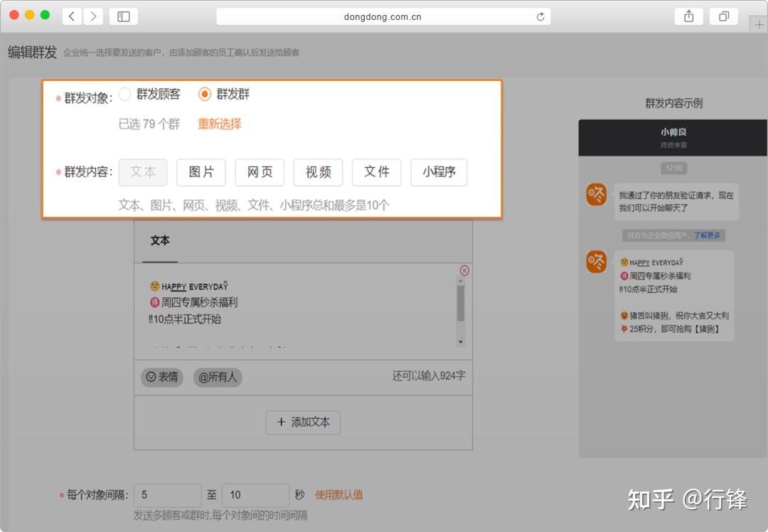This screenshot has width=768, height=532.
Task: Open a new tab with plus icon
Action: [x=758, y=24]
